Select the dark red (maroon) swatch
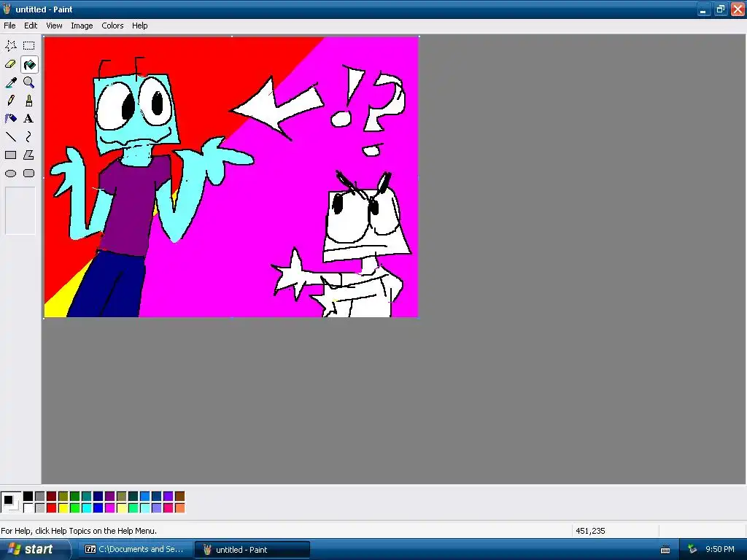This screenshot has width=747, height=560. pos(52,497)
